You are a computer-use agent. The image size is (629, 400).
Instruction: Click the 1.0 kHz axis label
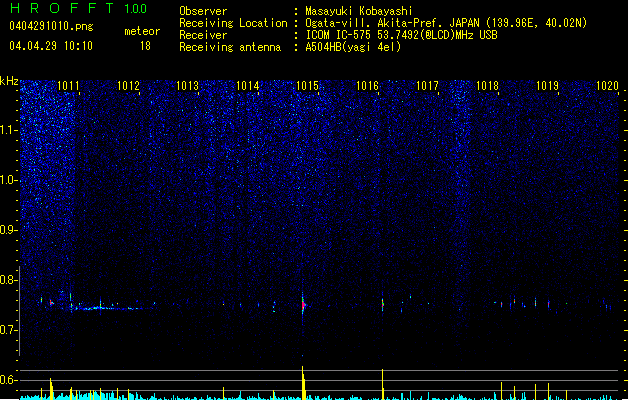tap(8, 180)
